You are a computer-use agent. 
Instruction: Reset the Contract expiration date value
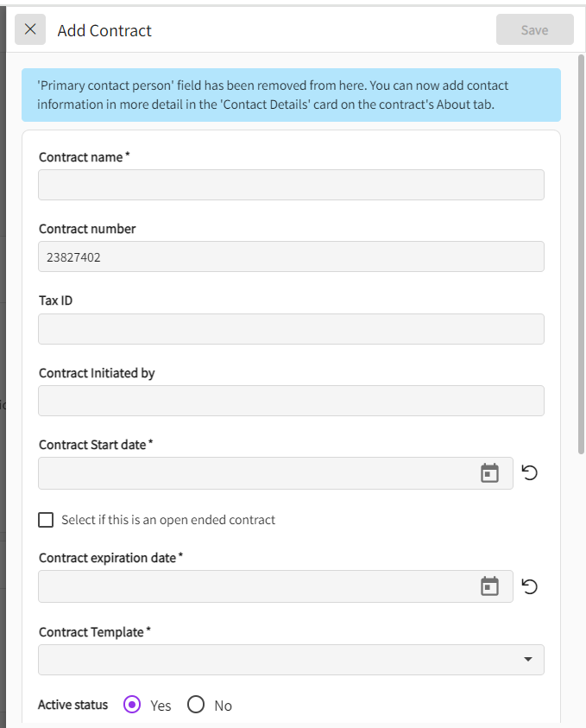pyautogui.click(x=530, y=586)
